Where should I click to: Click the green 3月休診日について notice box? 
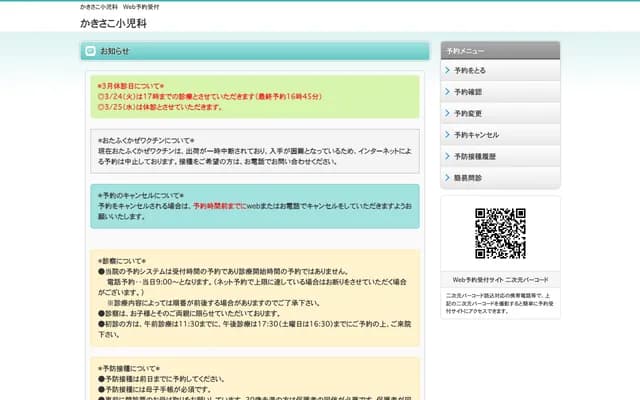pyautogui.click(x=254, y=97)
